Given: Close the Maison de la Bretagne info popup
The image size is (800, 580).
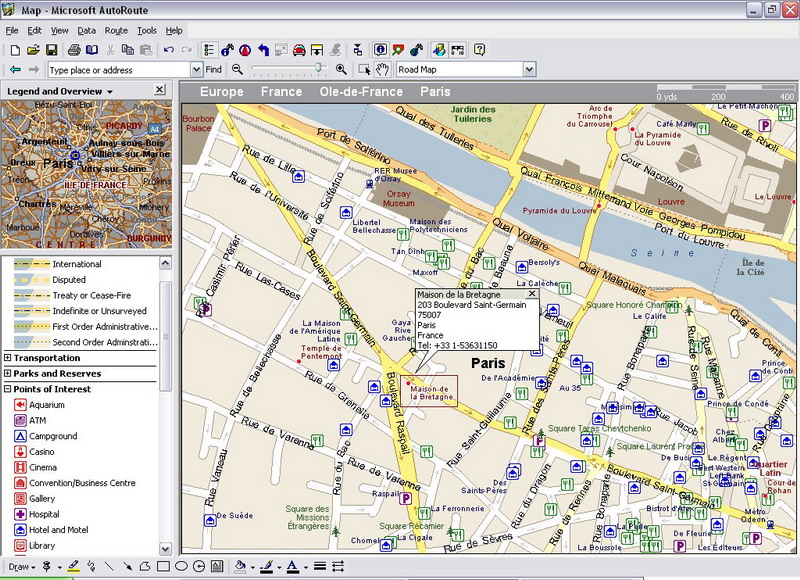Looking at the screenshot, I should [x=532, y=294].
